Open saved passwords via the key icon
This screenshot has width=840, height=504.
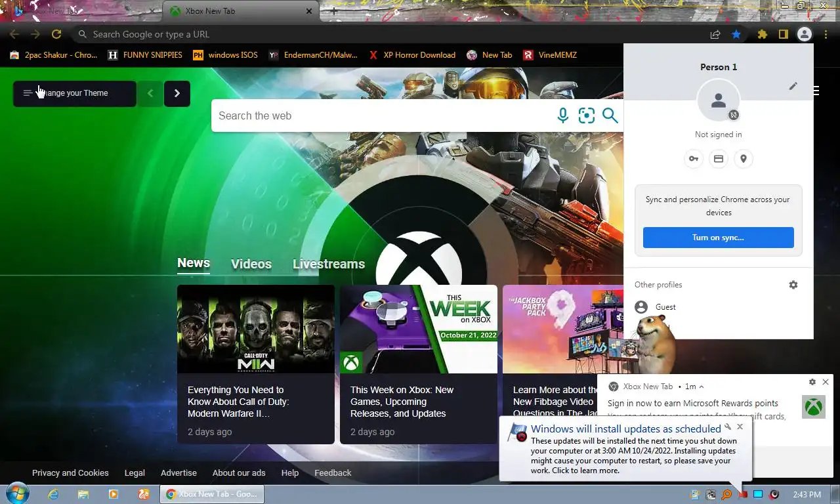[694, 159]
